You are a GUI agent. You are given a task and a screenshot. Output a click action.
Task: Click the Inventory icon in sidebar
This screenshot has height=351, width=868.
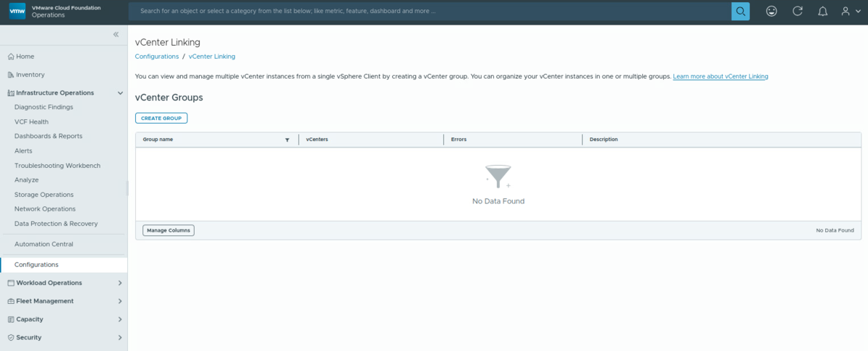pyautogui.click(x=10, y=75)
